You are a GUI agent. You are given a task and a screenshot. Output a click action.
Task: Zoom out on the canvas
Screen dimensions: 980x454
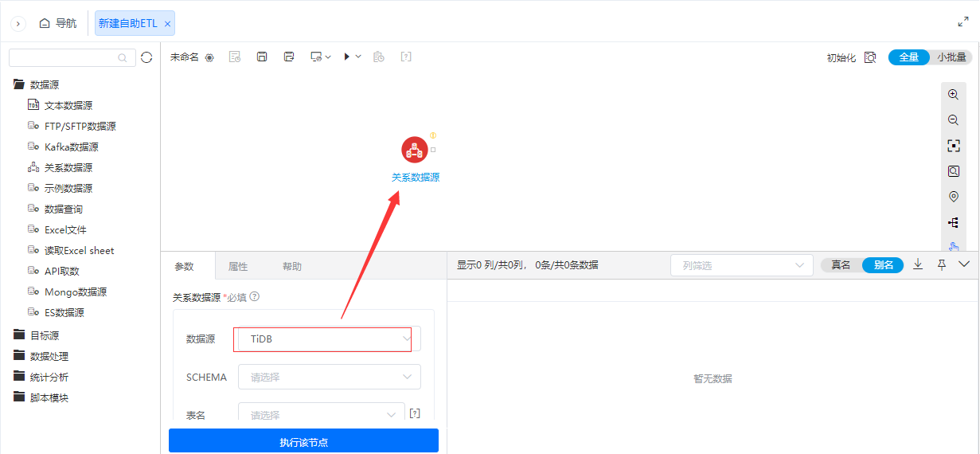(953, 119)
